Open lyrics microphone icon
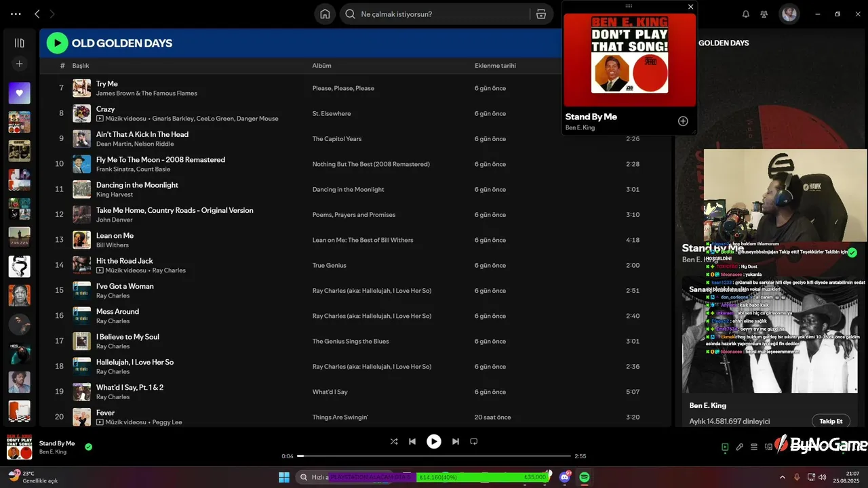Viewport: 868px width, 488px height. 740,447
